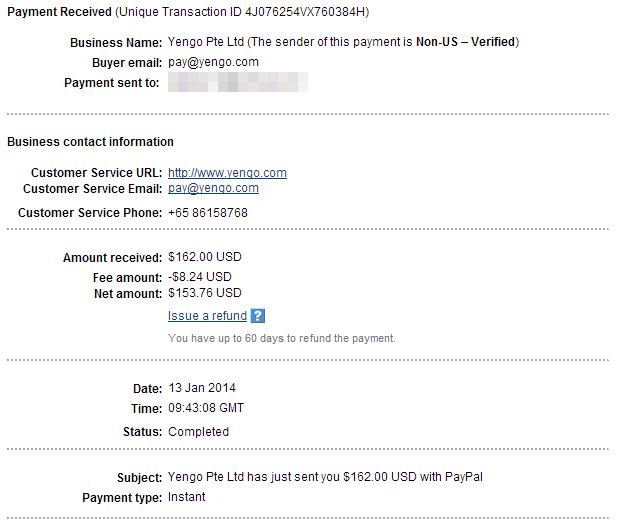Image resolution: width=620 pixels, height=525 pixels.
Task: Click the Subject line about Yengo payment
Action: (325, 477)
